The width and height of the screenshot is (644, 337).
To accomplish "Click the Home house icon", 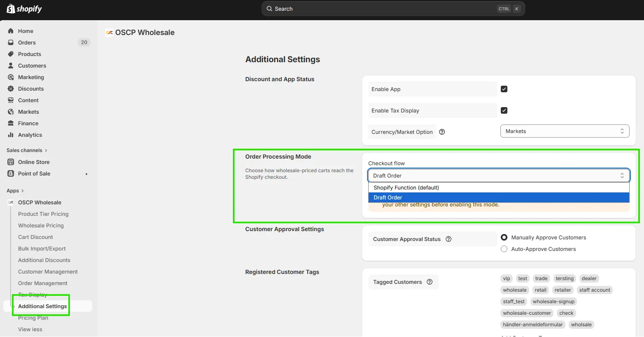I will (x=11, y=31).
